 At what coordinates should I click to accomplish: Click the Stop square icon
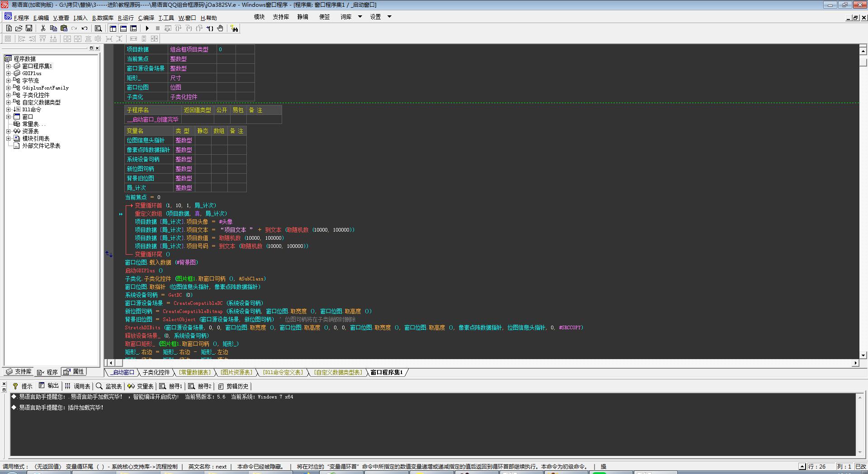pyautogui.click(x=158, y=28)
